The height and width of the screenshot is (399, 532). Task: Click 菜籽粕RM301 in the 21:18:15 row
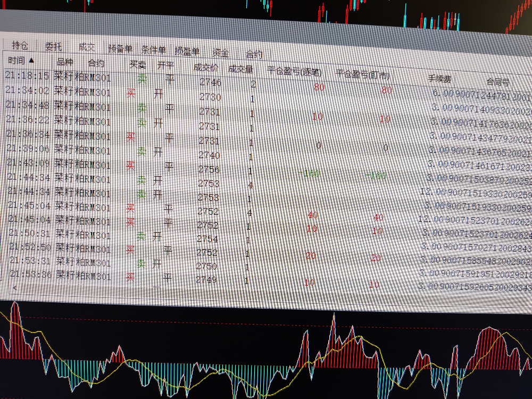[x=82, y=77]
